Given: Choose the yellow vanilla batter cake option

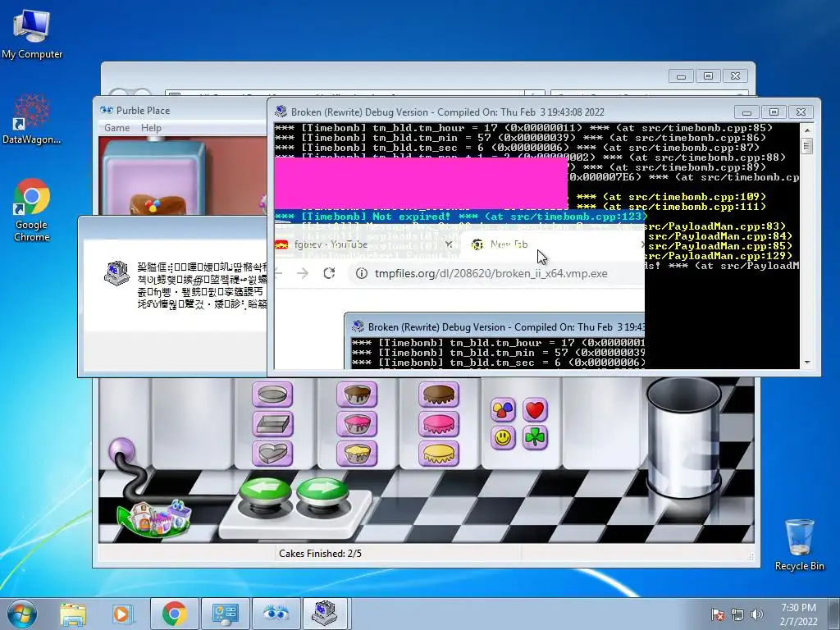Looking at the screenshot, I should (x=357, y=453).
